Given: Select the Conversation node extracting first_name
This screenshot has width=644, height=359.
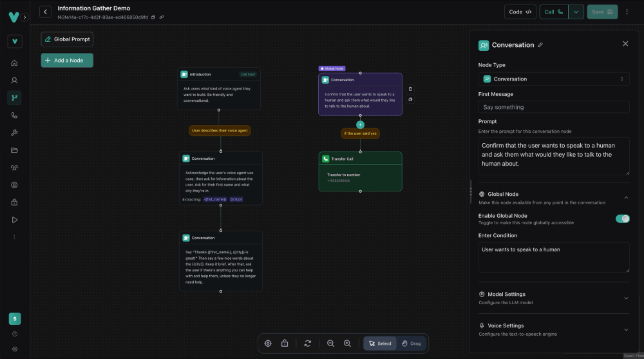Looking at the screenshot, I should 220,179.
